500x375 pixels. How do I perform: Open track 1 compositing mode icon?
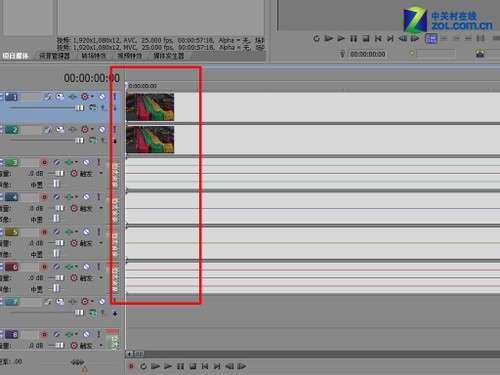pyautogui.click(x=93, y=108)
